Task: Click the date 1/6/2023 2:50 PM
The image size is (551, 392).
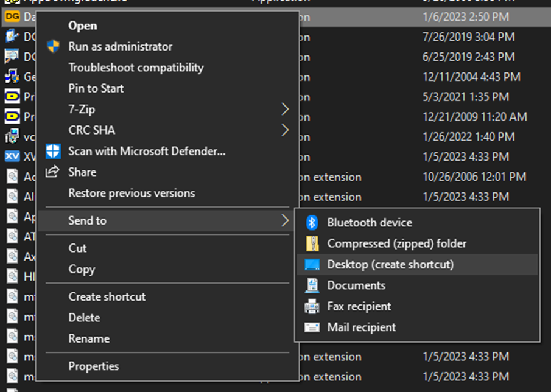Action: click(466, 16)
